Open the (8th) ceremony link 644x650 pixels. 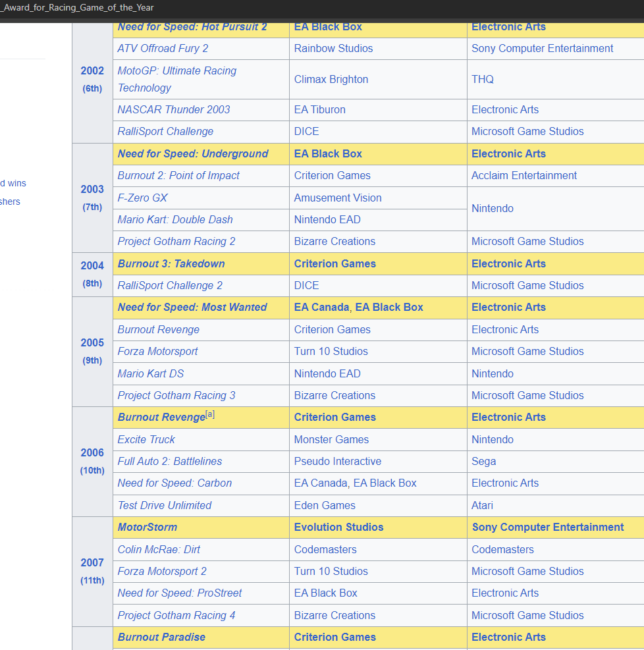92,284
